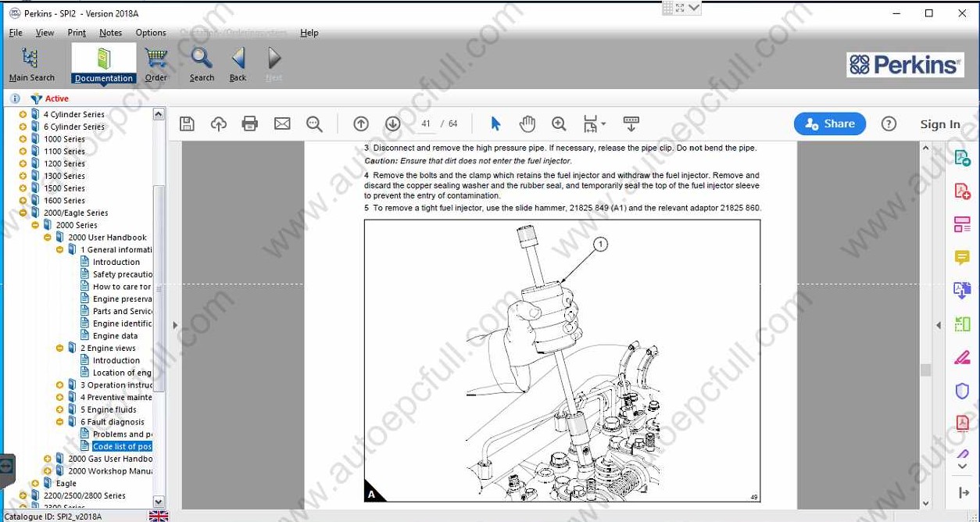Image resolution: width=980 pixels, height=522 pixels.
Task: Select the arrow selection tool
Action: (495, 123)
